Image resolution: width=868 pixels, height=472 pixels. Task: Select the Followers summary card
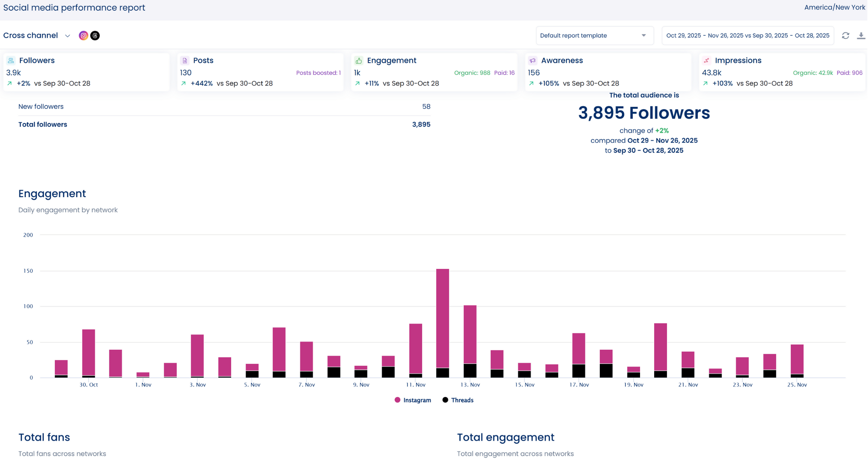pyautogui.click(x=86, y=72)
